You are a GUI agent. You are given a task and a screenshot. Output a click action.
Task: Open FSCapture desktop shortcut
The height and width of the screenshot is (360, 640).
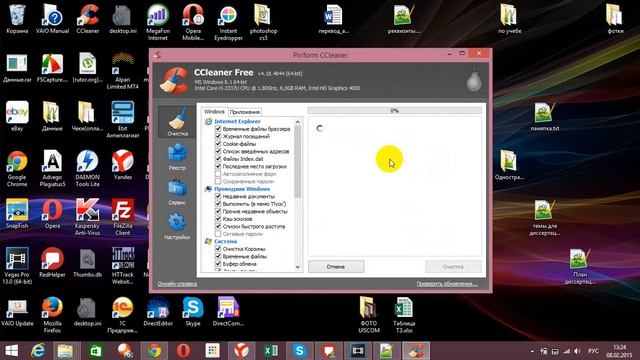point(52,68)
